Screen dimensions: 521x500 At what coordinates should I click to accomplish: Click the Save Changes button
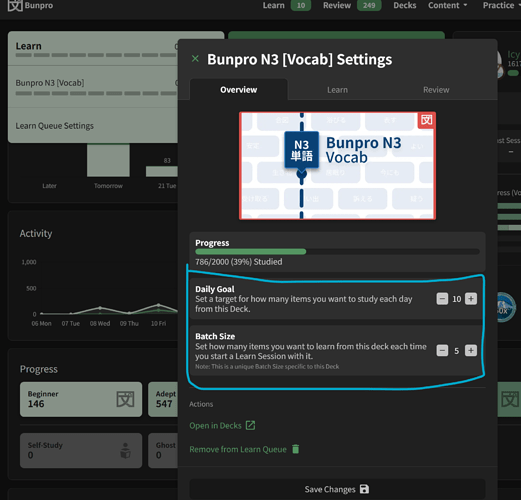tap(337, 489)
